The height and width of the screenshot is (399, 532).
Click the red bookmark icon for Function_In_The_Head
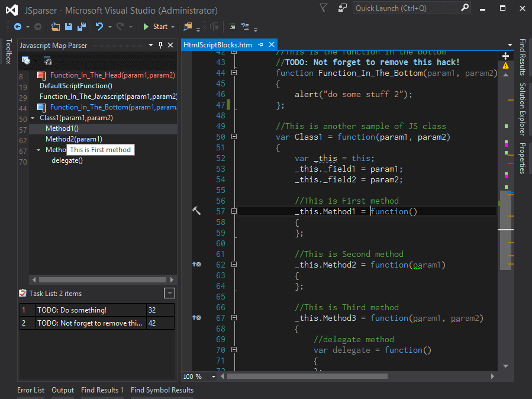coord(41,75)
